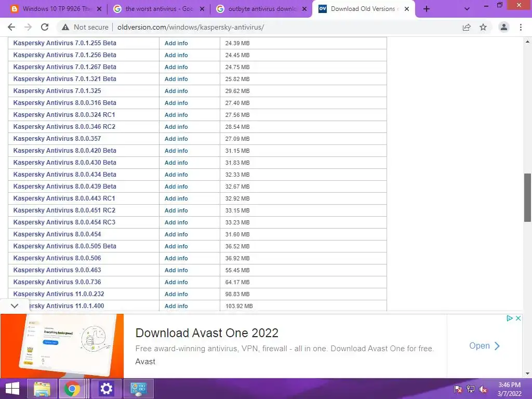The image size is (532, 399).
Task: Select the 98.83 MB size cell
Action: point(303,294)
